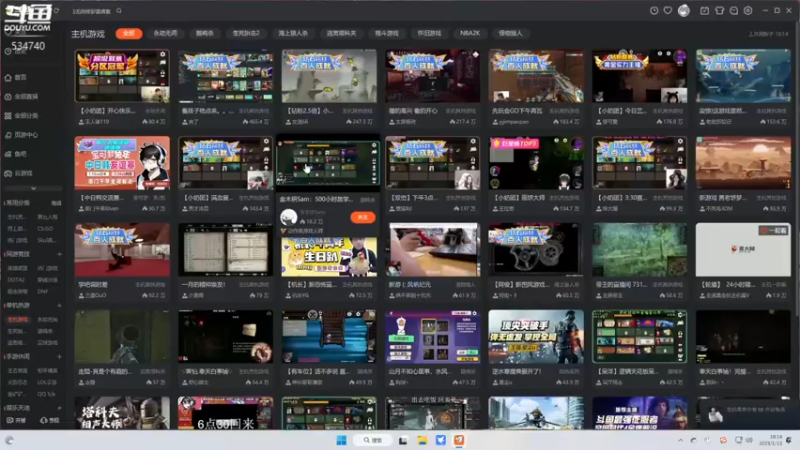
Task: Open highlighted 主机游戏 sidebar link
Action: click(17, 319)
